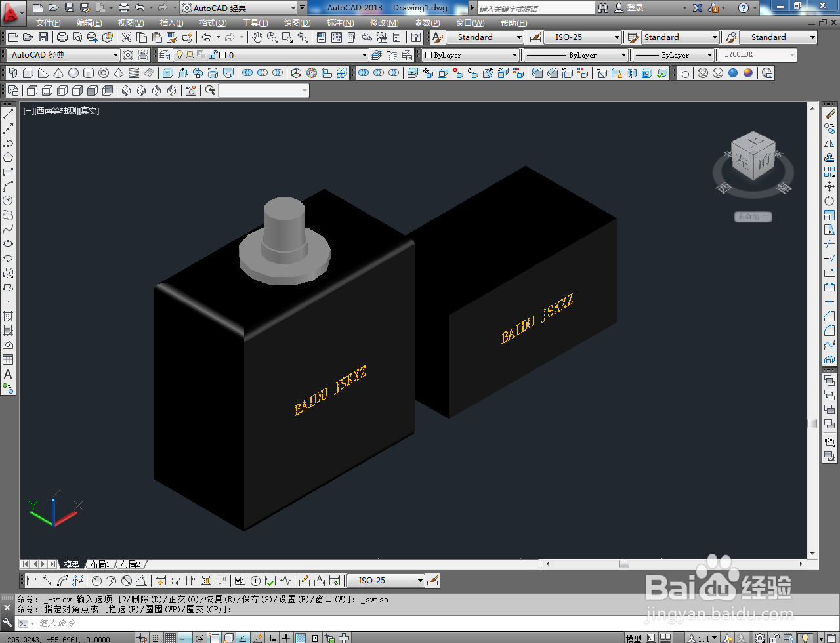
Task: Click the Workspace Settings gear icon
Action: click(x=128, y=55)
